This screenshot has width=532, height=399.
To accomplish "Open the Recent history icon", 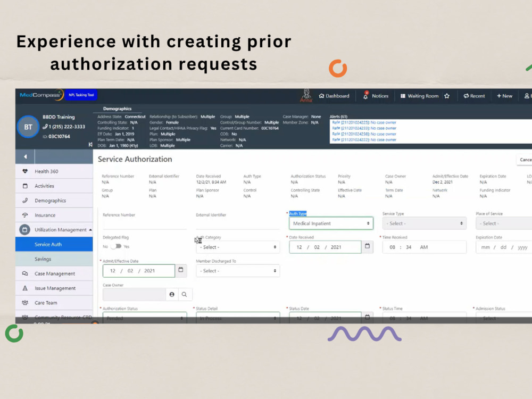I will (466, 96).
